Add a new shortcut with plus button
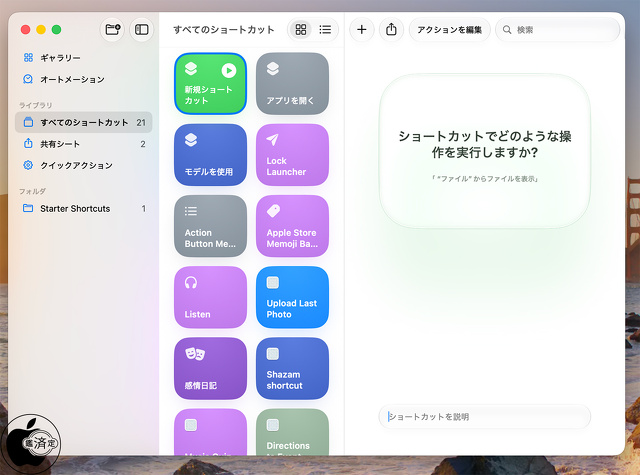The image size is (640, 475). pos(362,29)
